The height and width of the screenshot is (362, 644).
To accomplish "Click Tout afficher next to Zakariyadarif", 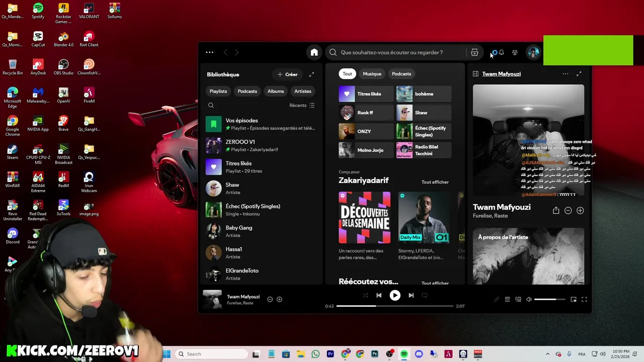I will pyautogui.click(x=435, y=182).
